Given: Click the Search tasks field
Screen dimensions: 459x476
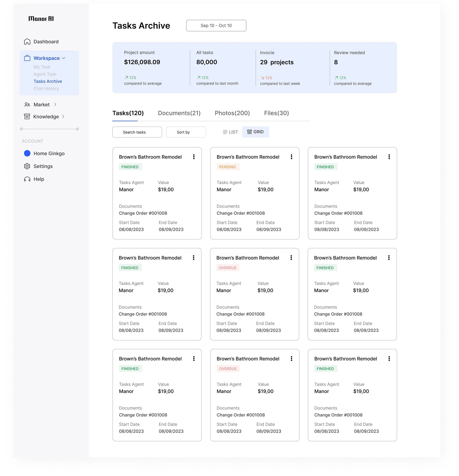Looking at the screenshot, I should tap(137, 132).
